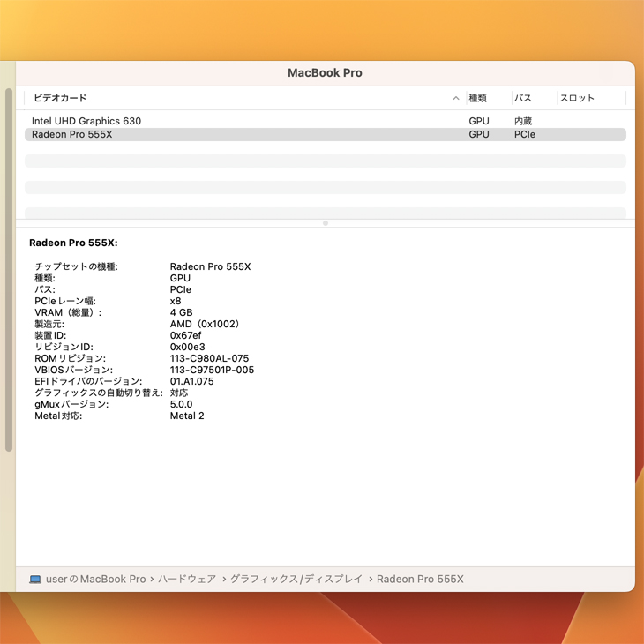644x644 pixels.
Task: Select the Intel UHD Graphics 630 row
Action: pyautogui.click(x=86, y=121)
